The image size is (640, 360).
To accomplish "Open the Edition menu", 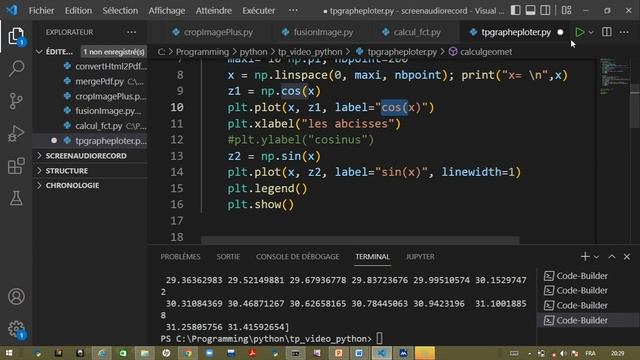I will coord(78,11).
